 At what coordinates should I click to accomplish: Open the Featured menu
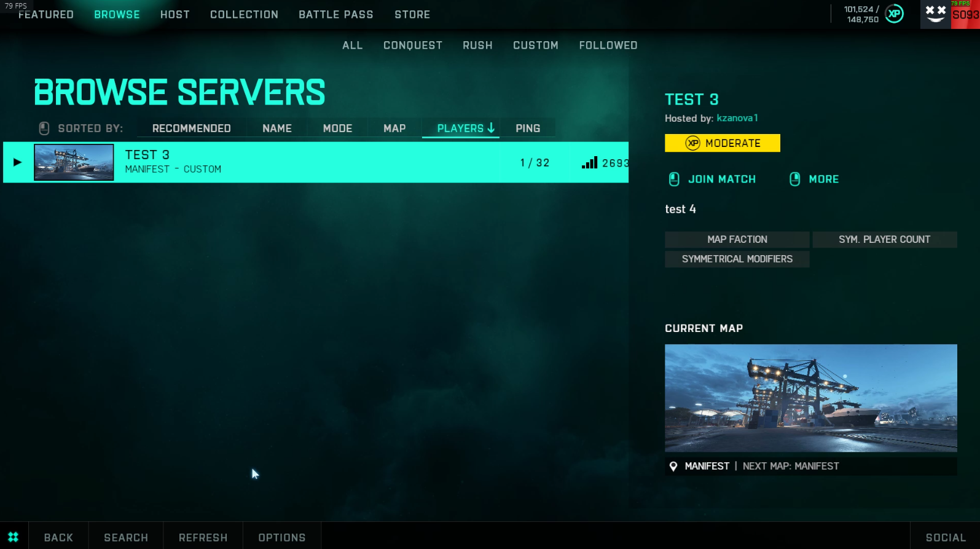tap(46, 14)
